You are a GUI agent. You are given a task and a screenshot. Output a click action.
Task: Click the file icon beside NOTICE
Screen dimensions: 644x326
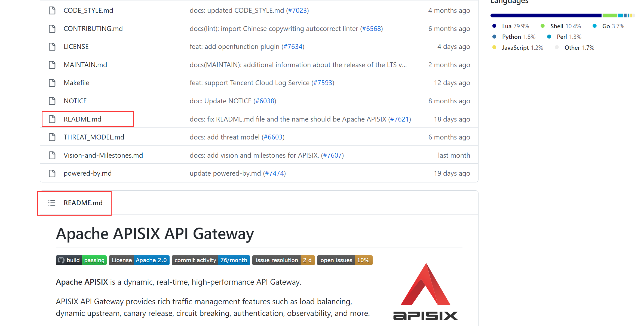coord(52,101)
